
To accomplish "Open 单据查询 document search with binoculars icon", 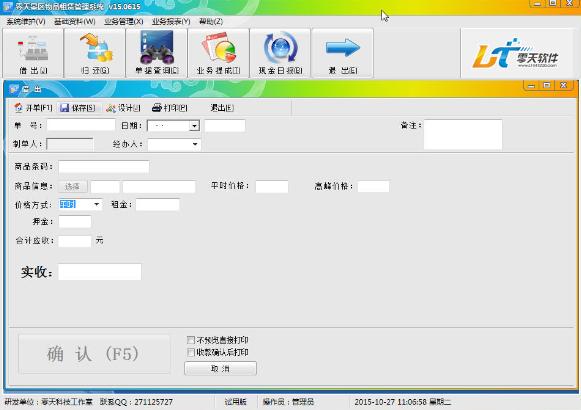I will [157, 53].
